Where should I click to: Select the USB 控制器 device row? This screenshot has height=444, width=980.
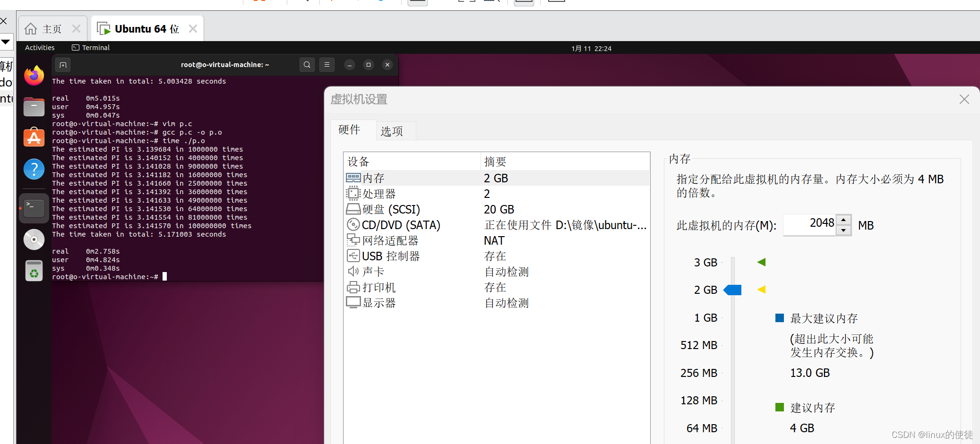[497, 256]
